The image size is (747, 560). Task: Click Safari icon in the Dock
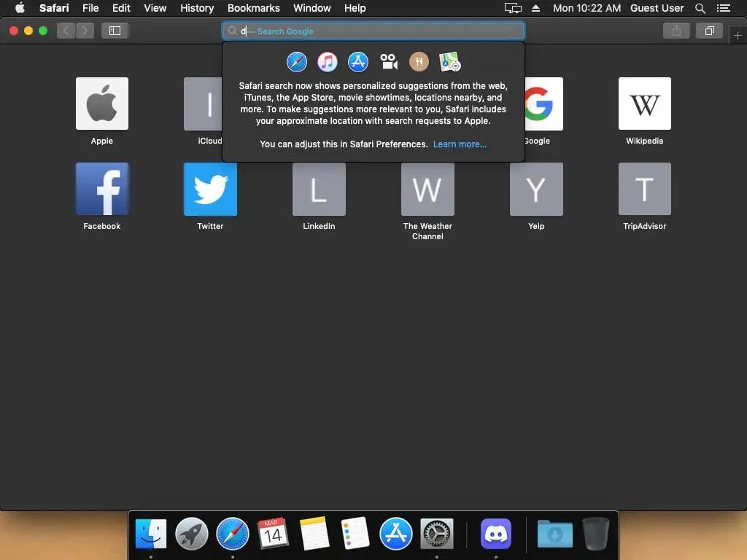click(233, 533)
